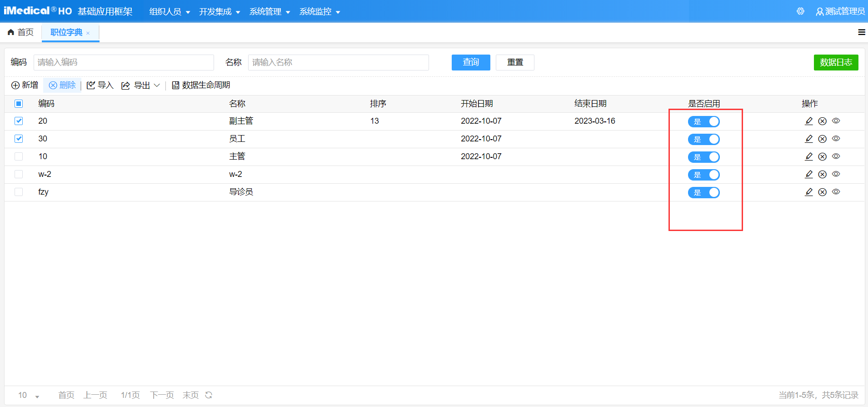The image size is (868, 407).
Task: Expand the 系统管理 menu
Action: pos(269,11)
